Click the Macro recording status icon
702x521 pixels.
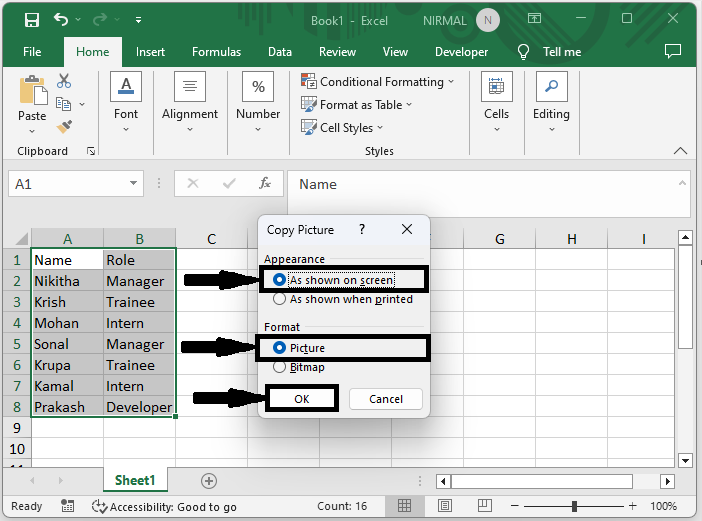(x=68, y=506)
